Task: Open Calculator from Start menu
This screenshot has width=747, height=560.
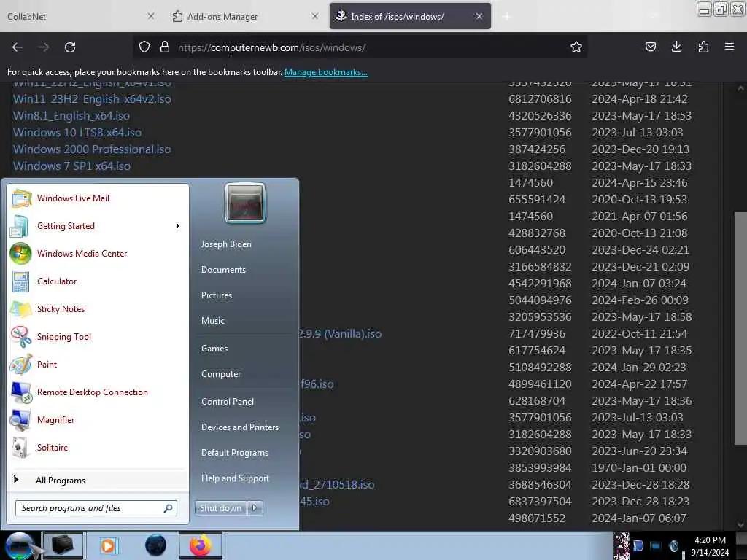Action: [x=98, y=281]
